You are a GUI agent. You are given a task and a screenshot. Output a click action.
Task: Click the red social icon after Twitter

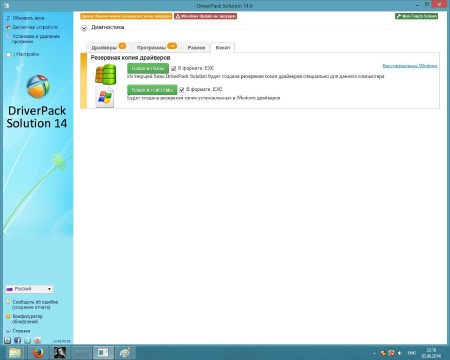pyautogui.click(x=37, y=340)
